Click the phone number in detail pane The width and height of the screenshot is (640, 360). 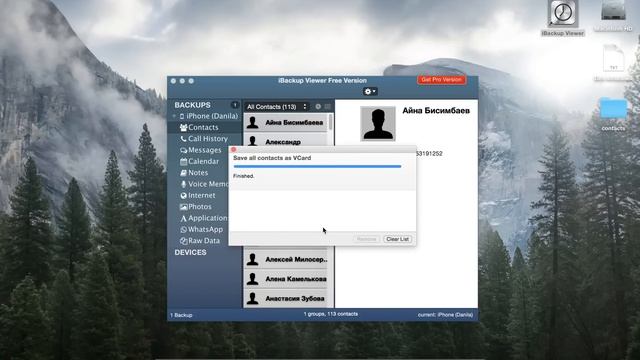[429, 153]
